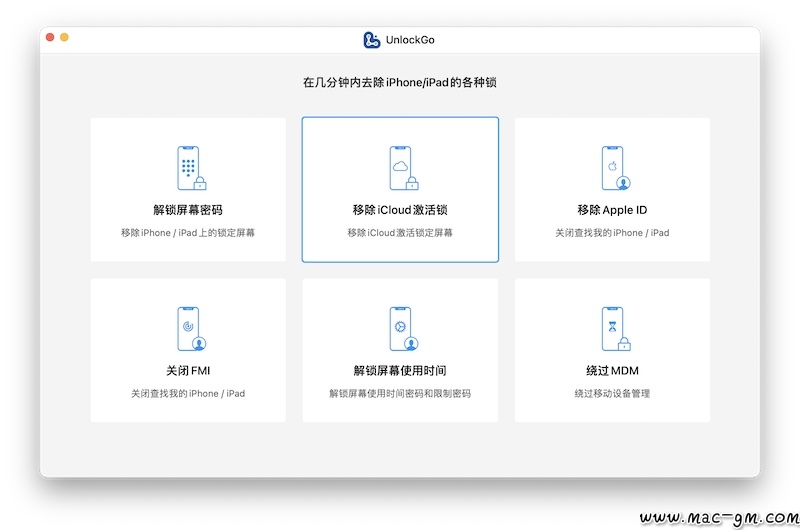The image size is (800, 530).
Task: Select the 移除 Apple ID title
Action: click(612, 210)
